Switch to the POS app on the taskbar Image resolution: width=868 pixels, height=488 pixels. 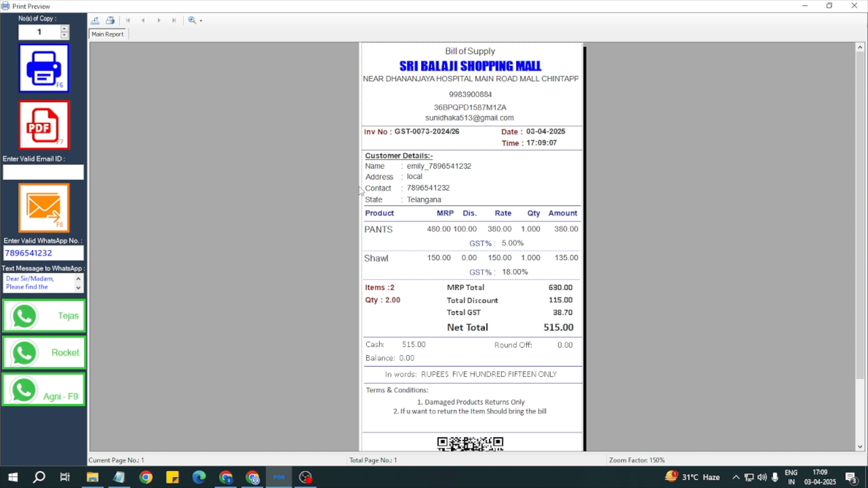coord(279,477)
